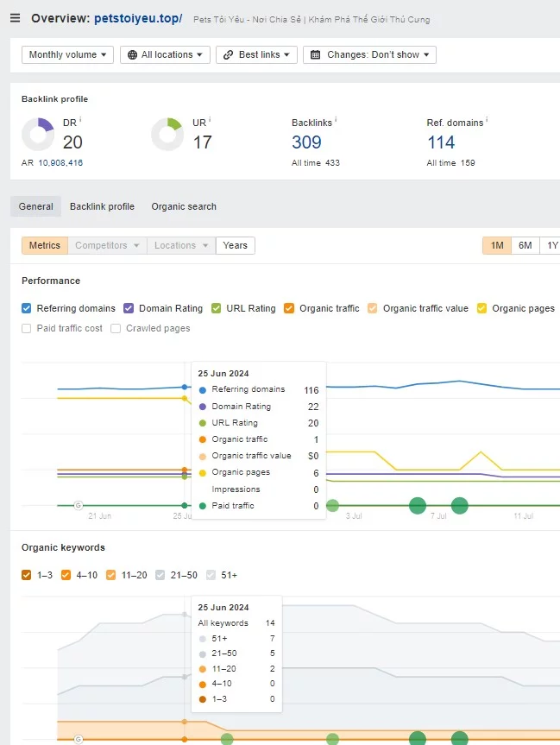This screenshot has height=745, width=560.
Task: Click the DR donut chart icon
Action: click(38, 135)
